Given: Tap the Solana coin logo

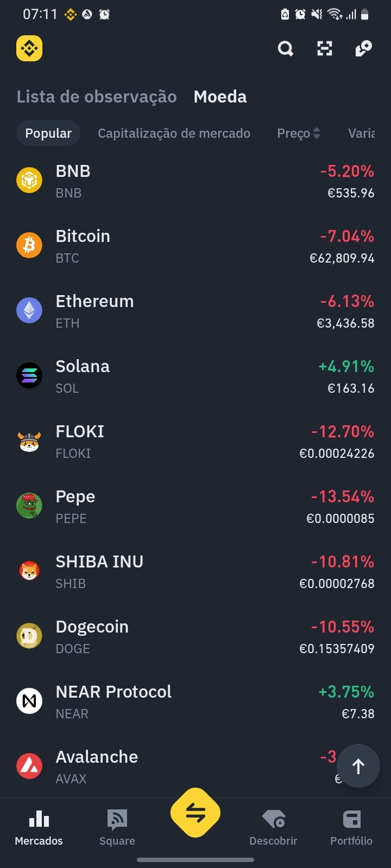Looking at the screenshot, I should click(29, 375).
